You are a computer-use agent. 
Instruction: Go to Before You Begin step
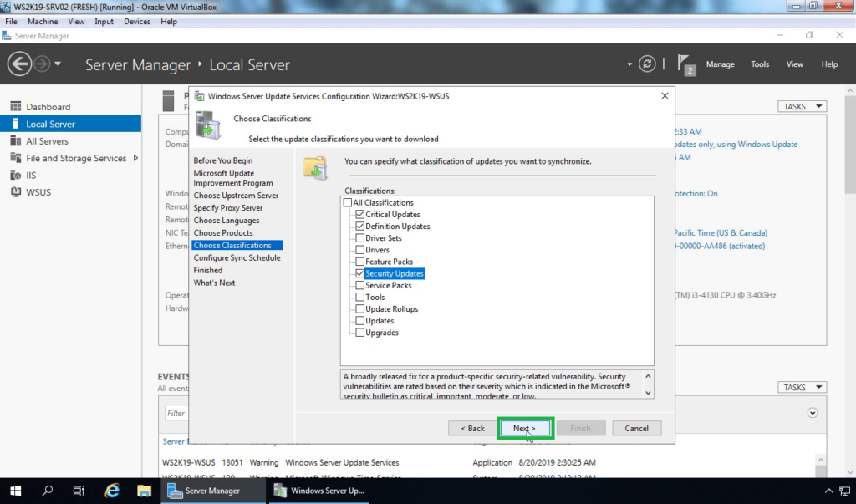click(222, 160)
